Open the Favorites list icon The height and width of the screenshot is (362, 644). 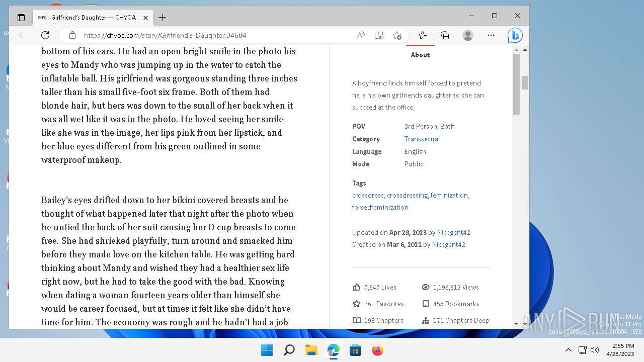[423, 35]
